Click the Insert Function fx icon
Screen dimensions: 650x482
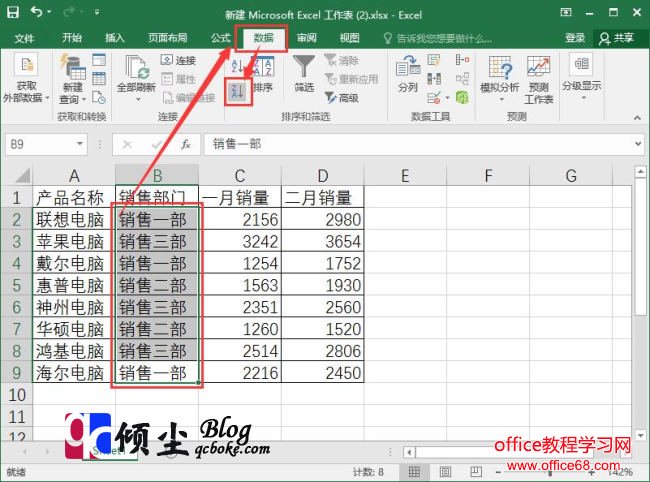(x=186, y=145)
